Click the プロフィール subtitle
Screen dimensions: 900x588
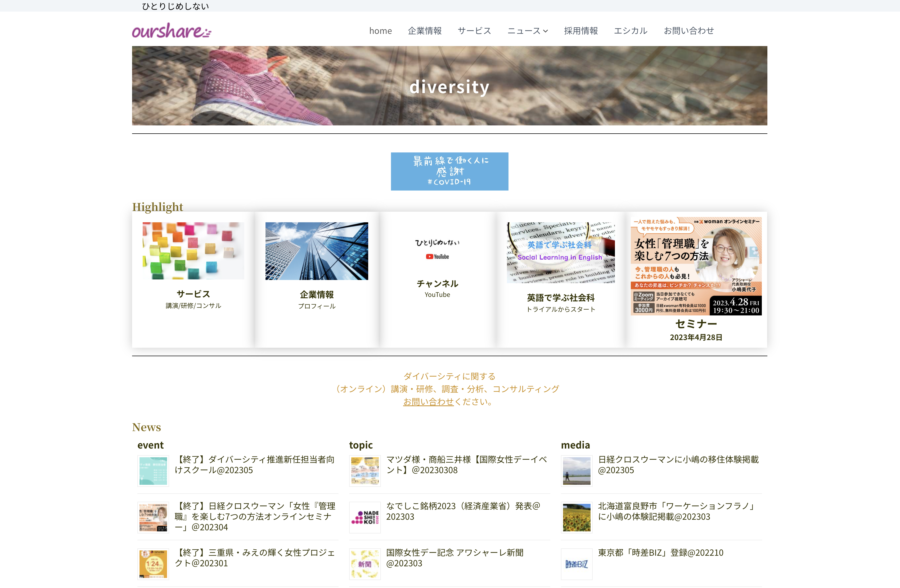point(317,306)
